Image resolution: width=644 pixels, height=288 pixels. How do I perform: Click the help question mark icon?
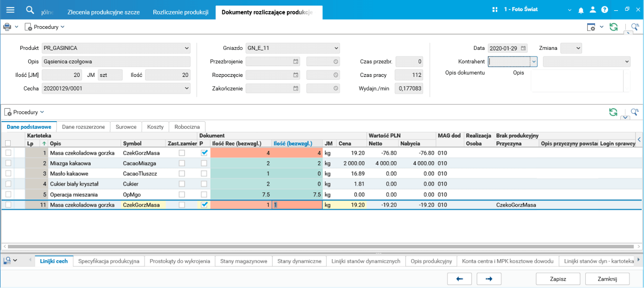(604, 10)
